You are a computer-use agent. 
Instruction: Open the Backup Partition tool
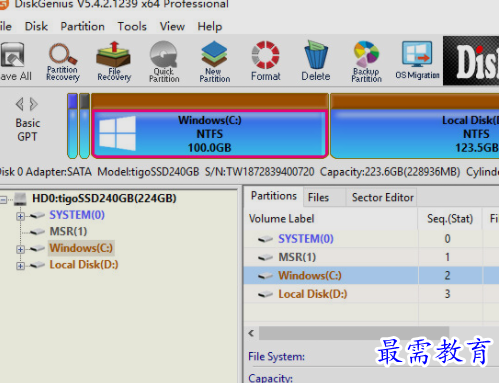click(366, 62)
